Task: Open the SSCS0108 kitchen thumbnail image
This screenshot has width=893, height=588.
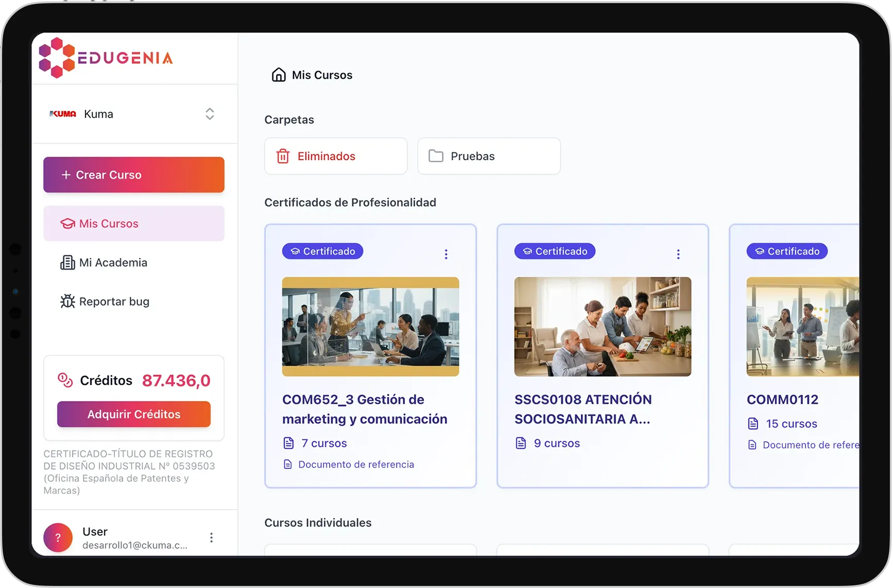Action: (x=603, y=326)
